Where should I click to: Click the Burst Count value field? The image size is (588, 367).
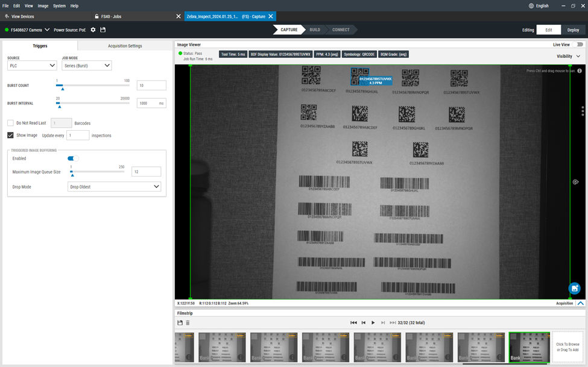point(151,85)
